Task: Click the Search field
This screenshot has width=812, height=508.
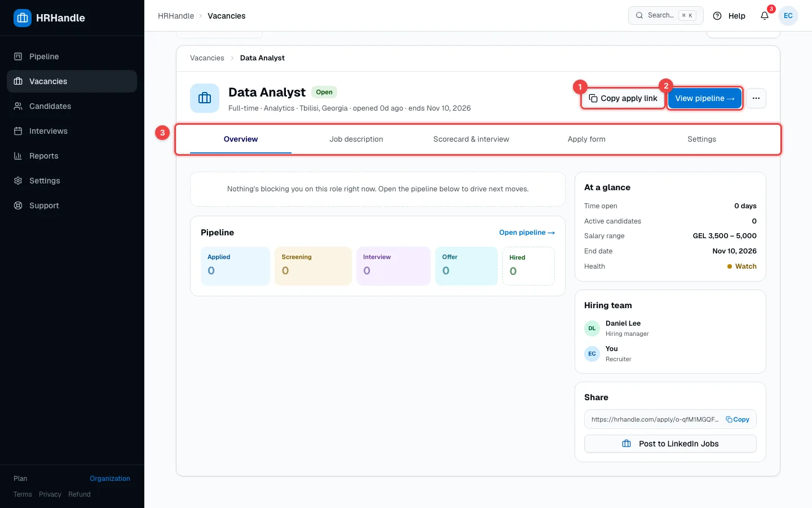Action: 666,16
